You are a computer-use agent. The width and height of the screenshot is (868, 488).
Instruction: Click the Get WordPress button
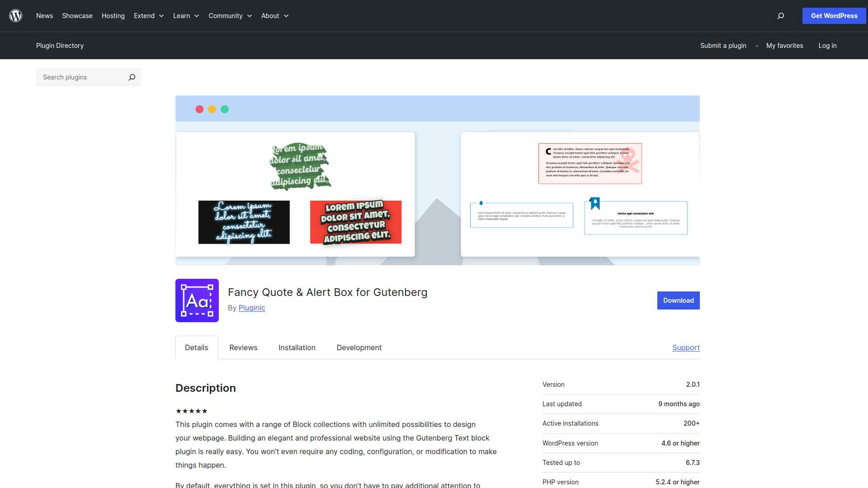click(x=834, y=16)
